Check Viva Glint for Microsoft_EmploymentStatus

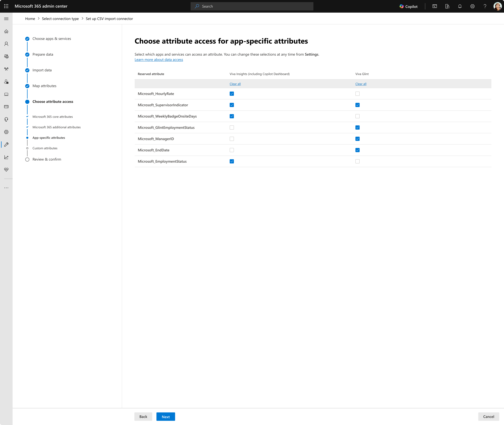pos(357,161)
